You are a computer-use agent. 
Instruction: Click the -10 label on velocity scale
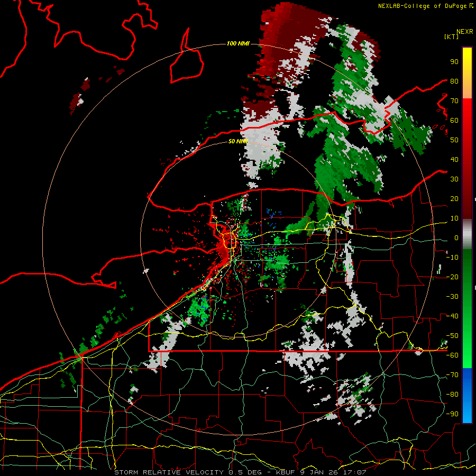point(452,258)
